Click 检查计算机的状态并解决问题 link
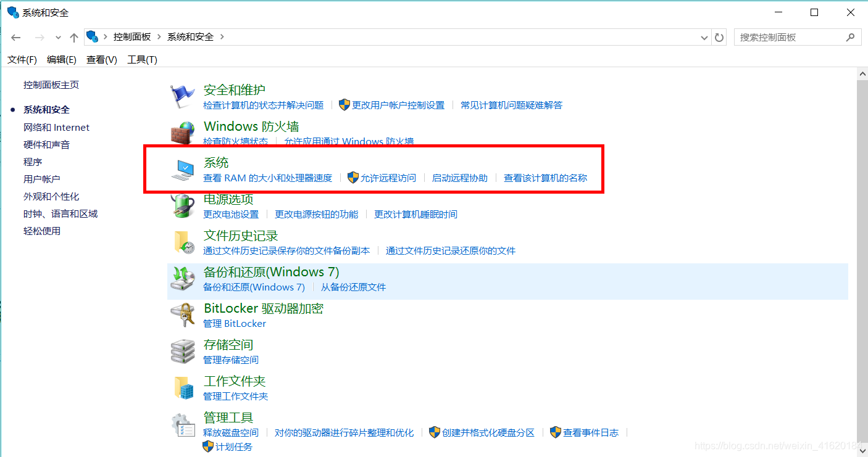This screenshot has width=868, height=457. [x=264, y=105]
